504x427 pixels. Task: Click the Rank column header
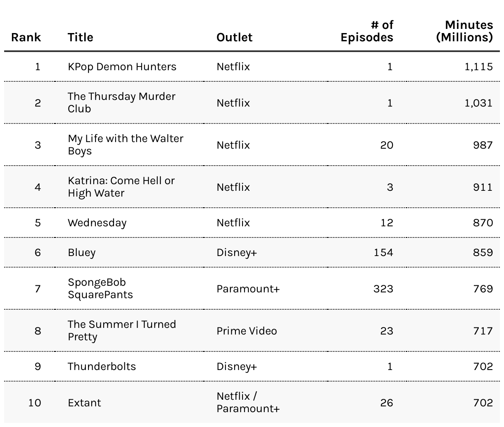26,37
